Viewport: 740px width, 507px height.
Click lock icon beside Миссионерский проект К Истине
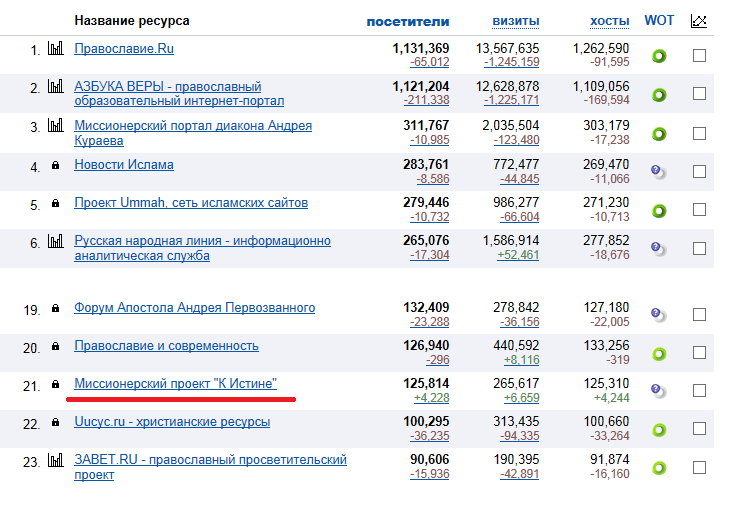pos(55,384)
